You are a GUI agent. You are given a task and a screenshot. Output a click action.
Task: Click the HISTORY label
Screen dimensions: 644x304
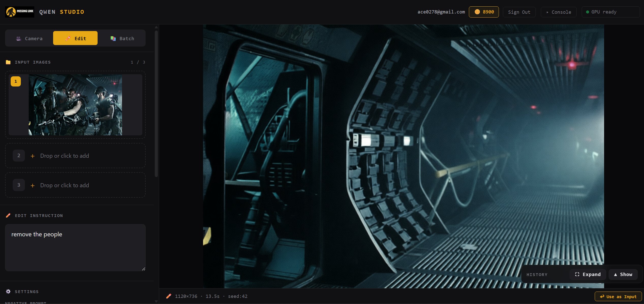[537, 274]
